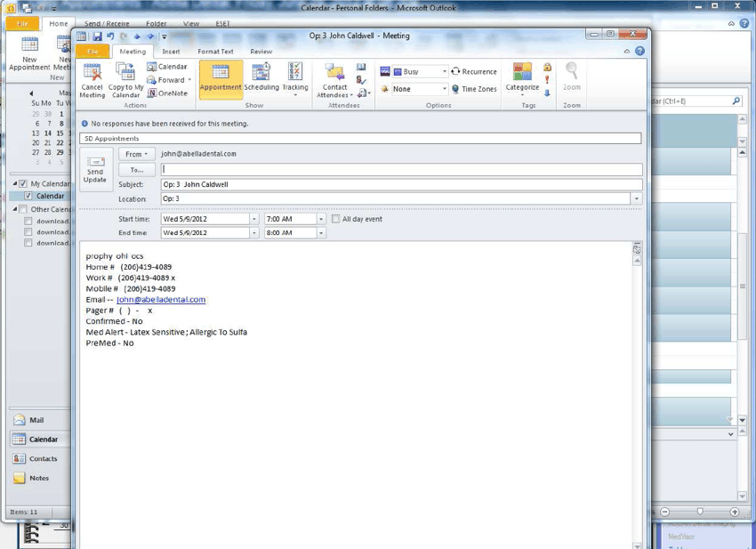This screenshot has width=756, height=549.
Task: Send meeting to OneNote
Action: pyautogui.click(x=167, y=93)
